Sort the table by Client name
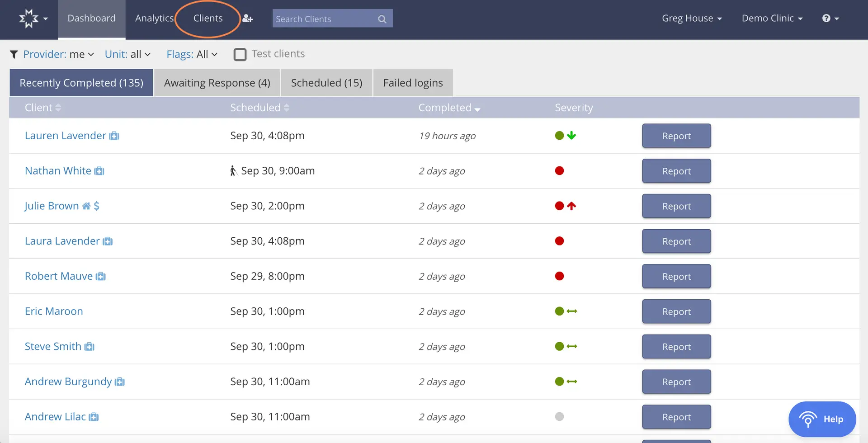Image resolution: width=868 pixels, height=443 pixels. pos(43,108)
